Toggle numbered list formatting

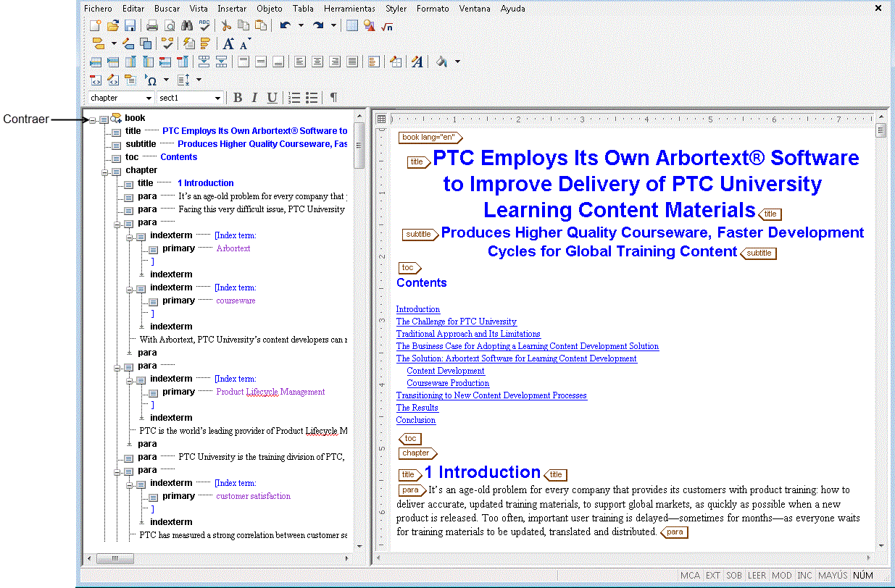point(294,98)
